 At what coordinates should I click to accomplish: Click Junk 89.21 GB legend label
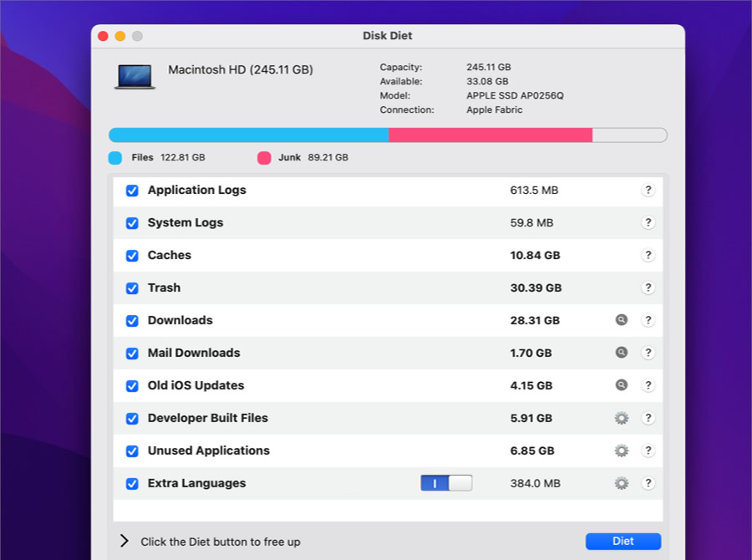coord(313,157)
